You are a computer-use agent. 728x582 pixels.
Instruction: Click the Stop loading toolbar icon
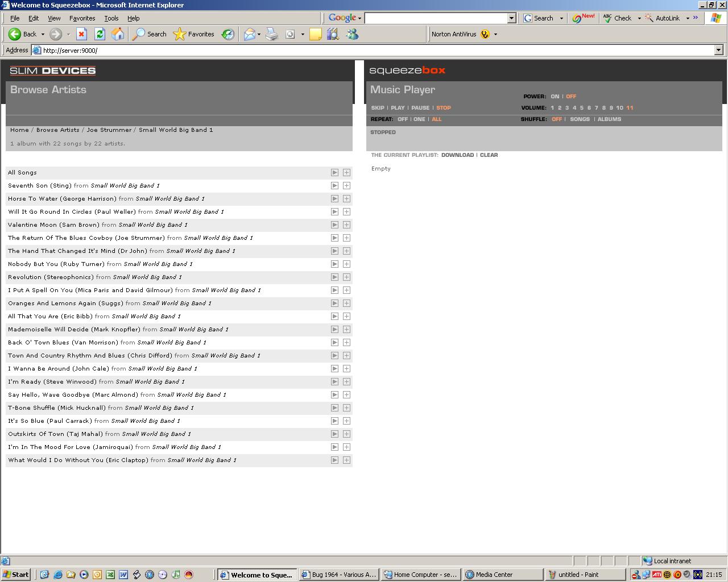[81, 34]
